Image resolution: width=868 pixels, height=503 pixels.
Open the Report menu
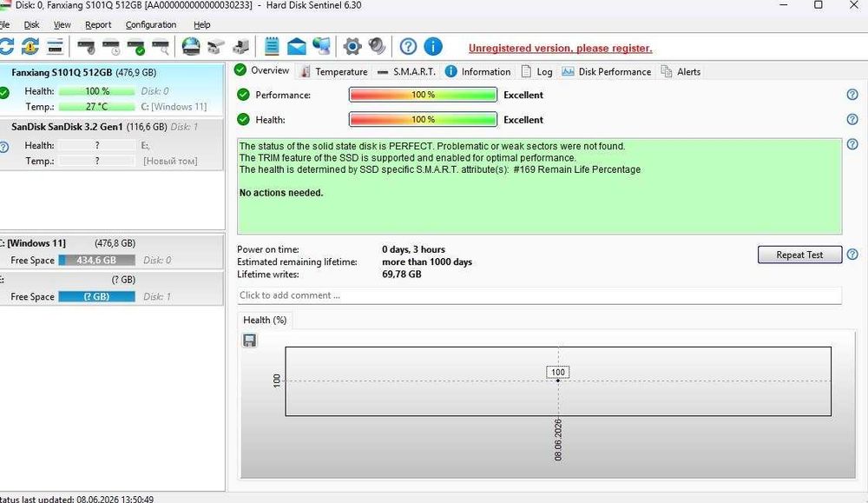(x=98, y=25)
